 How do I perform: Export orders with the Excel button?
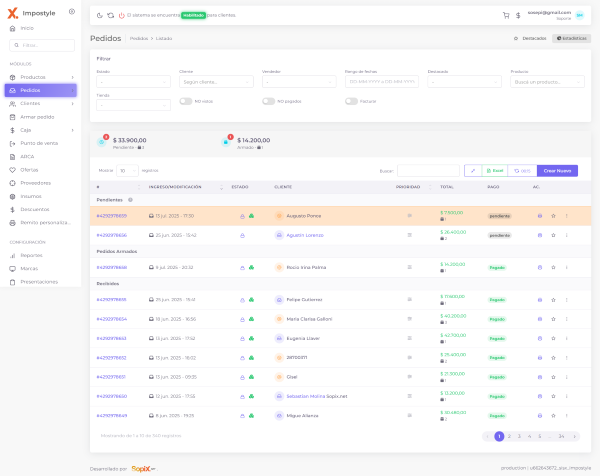[494, 171]
